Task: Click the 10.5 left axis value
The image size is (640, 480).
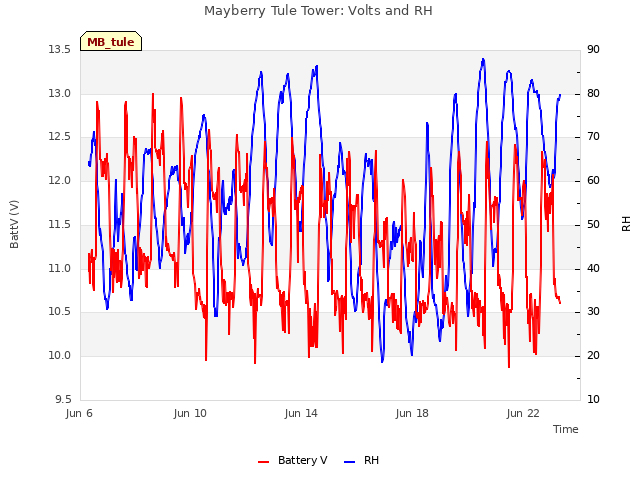Action: [60, 312]
